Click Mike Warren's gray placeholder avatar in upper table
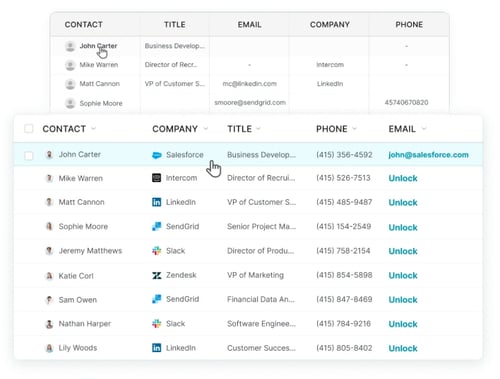 coord(70,65)
